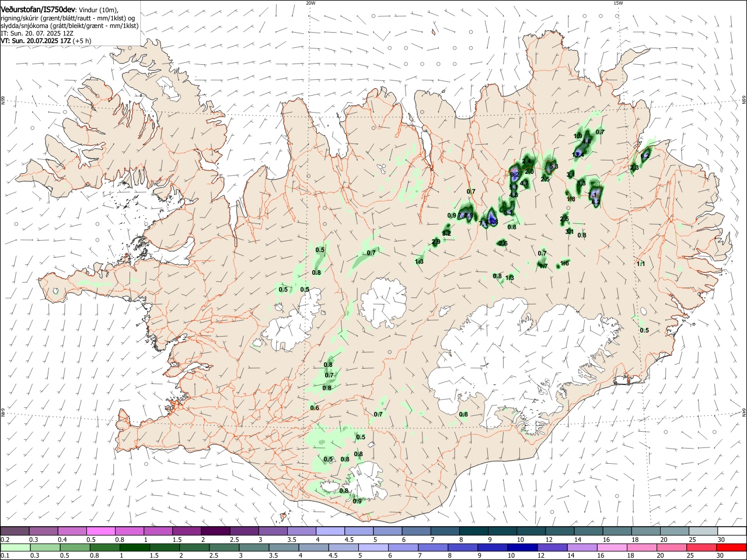This screenshot has height=560, width=747.
Task: Click the 2.0 precipitation value
Action: tap(529, 171)
